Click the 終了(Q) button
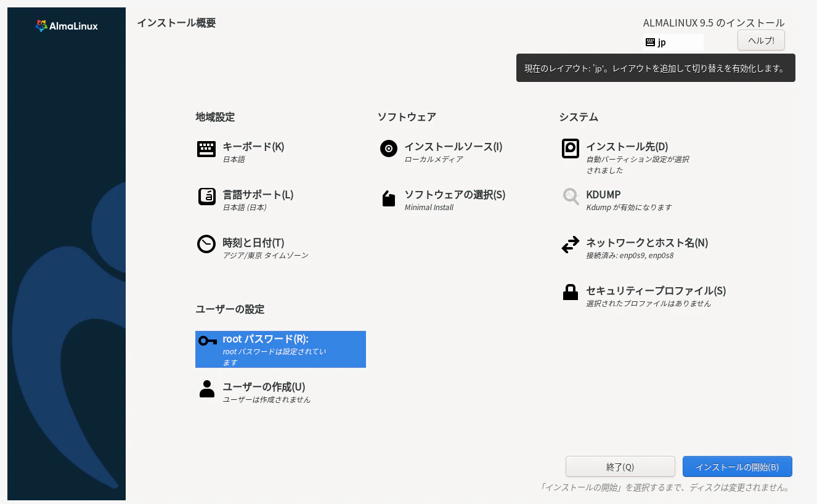 coord(620,467)
